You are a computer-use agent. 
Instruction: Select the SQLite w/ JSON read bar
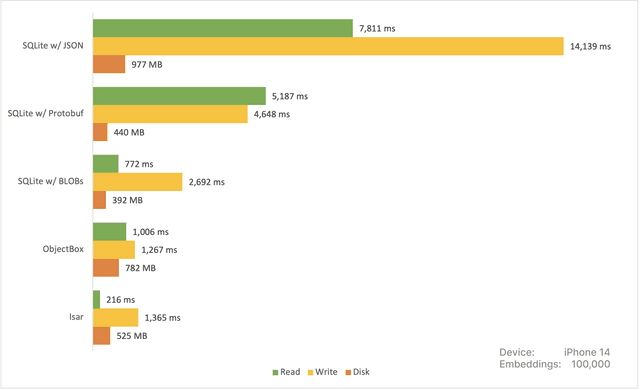pyautogui.click(x=223, y=28)
